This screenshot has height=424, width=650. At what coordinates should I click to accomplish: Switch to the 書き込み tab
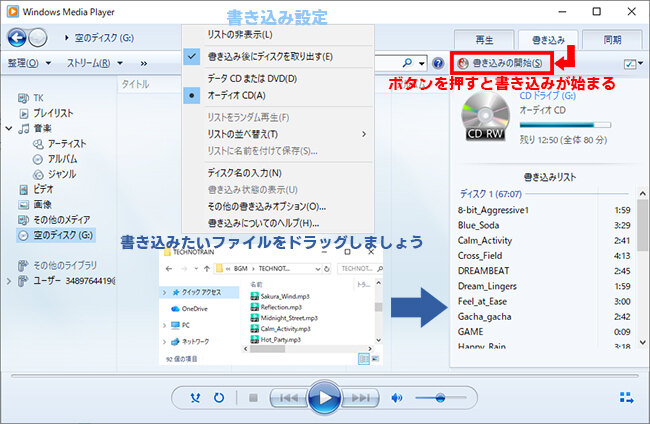pos(548,40)
